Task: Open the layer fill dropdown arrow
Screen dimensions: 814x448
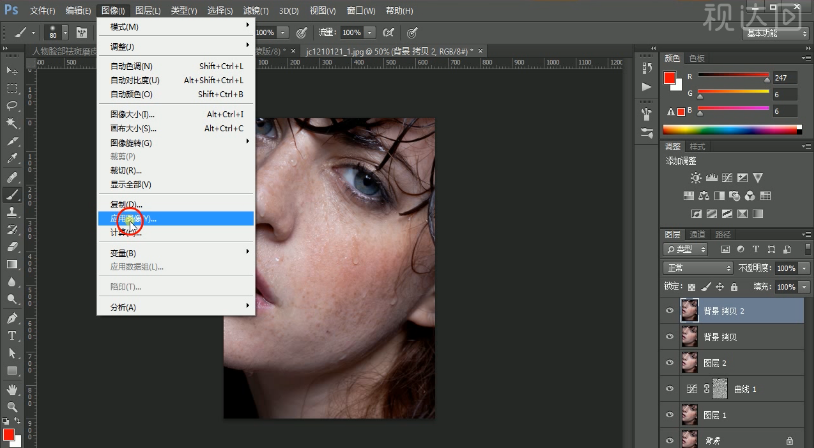Action: tap(804, 287)
